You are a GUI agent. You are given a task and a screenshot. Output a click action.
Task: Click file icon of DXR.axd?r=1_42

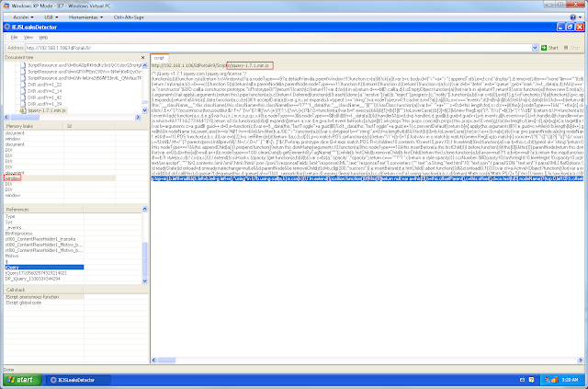23,97
